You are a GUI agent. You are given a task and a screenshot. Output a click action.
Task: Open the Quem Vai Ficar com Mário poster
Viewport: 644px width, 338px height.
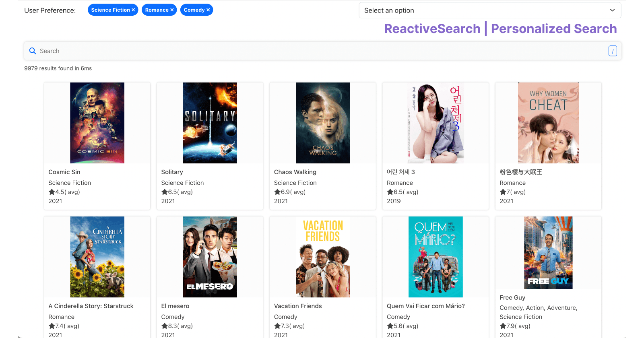(x=436, y=257)
